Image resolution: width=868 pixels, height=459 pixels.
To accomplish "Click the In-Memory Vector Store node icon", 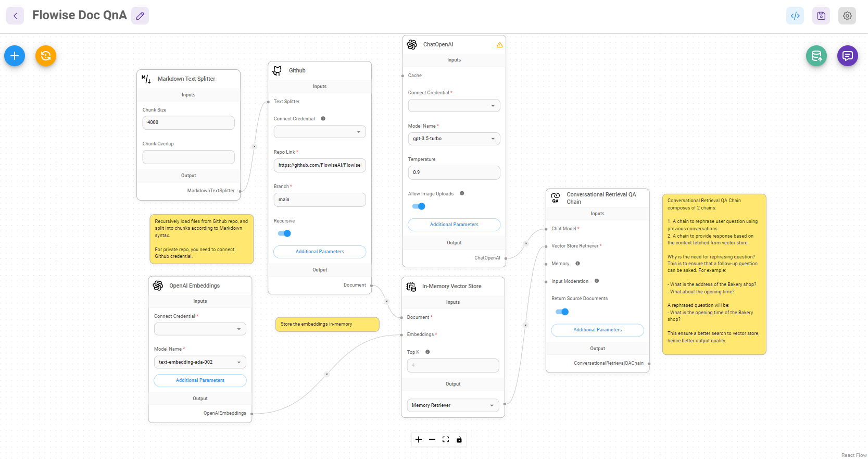I will 411,287.
